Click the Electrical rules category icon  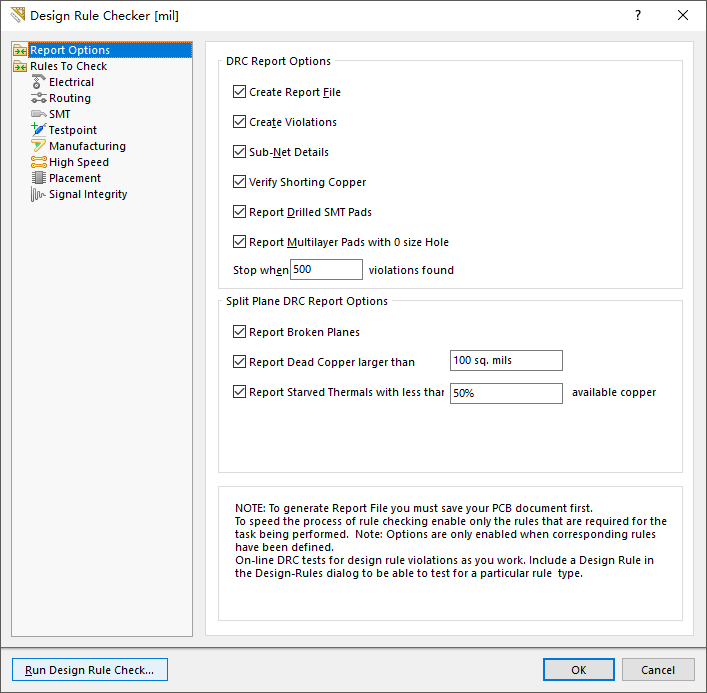pos(38,82)
